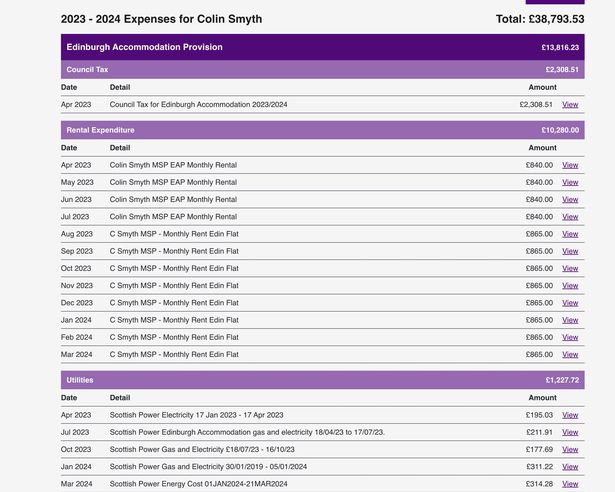
Task: View the £314.28 energy cost entry
Action: [570, 485]
